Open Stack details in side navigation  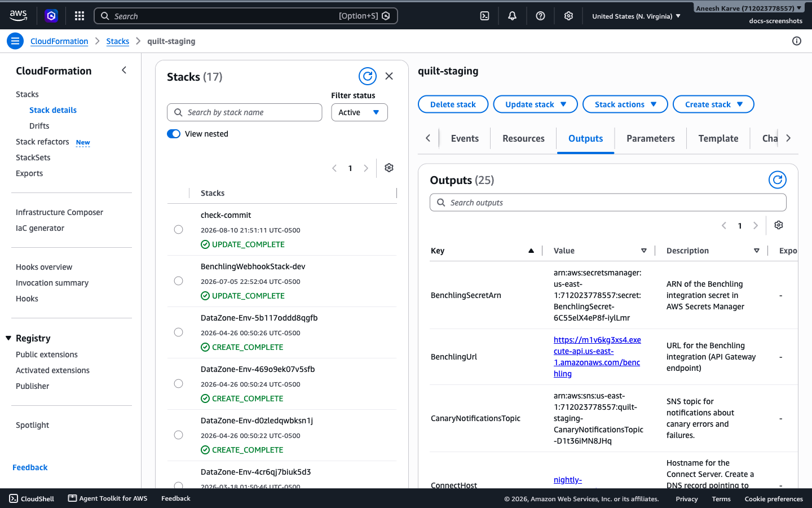pyautogui.click(x=53, y=110)
